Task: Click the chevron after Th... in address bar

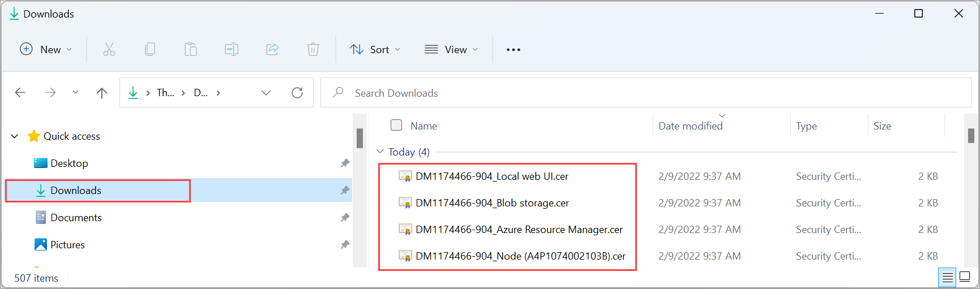Action: coord(183,93)
